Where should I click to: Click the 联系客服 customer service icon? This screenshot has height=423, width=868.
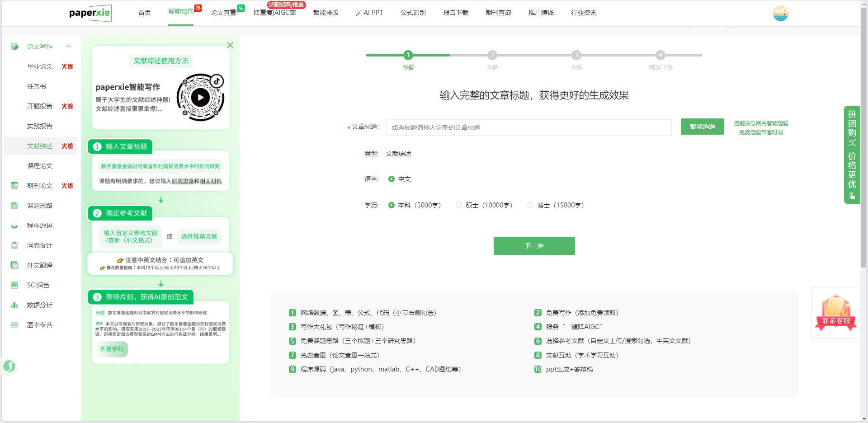pyautogui.click(x=836, y=312)
